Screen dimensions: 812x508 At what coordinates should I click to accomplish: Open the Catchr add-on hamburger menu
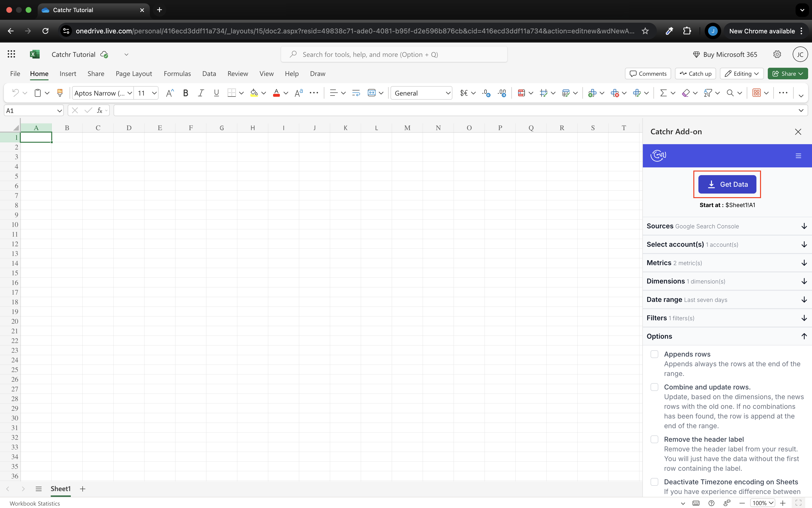pos(798,156)
